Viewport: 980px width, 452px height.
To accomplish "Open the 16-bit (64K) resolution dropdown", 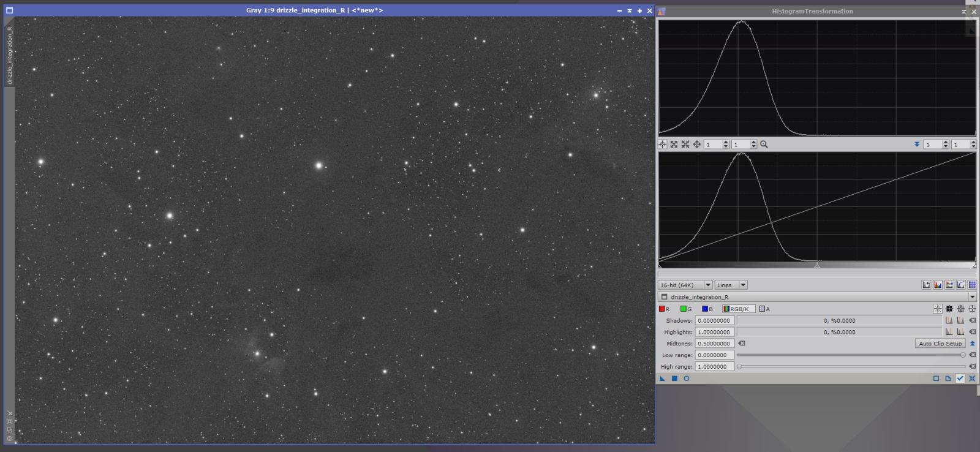I will coord(685,285).
